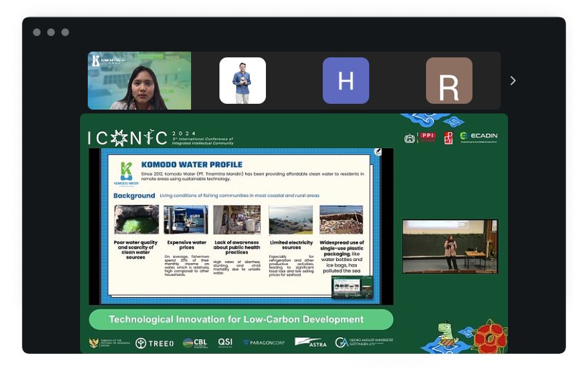Click the red PPI logo

coord(427,137)
